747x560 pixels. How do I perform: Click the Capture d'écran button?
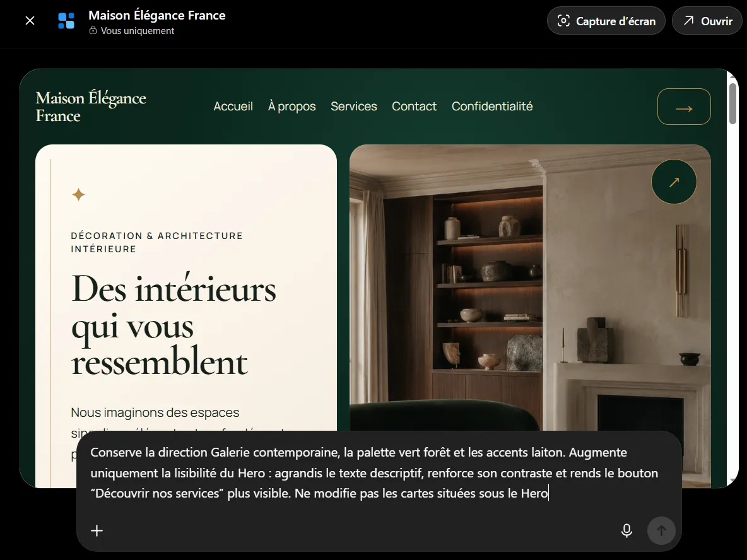coord(606,21)
